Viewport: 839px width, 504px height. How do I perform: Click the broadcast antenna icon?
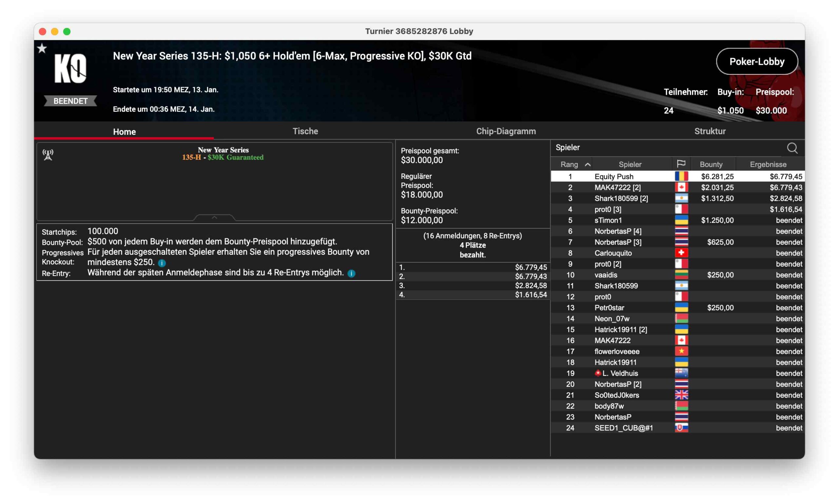pos(48,155)
